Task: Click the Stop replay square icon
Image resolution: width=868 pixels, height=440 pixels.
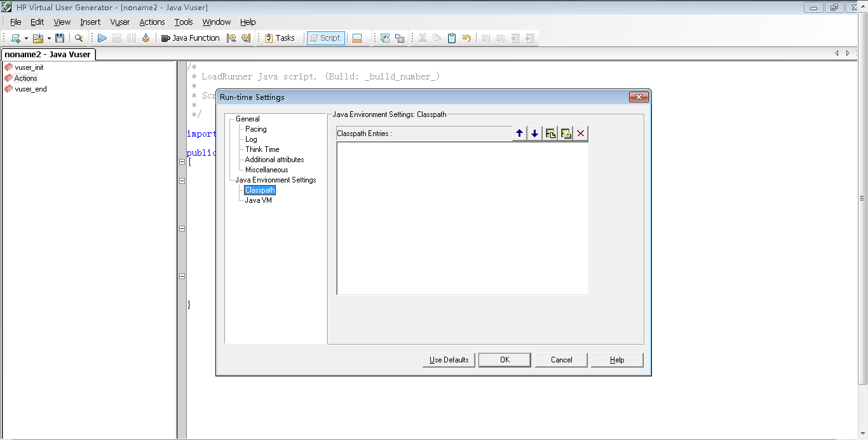Action: [116, 38]
